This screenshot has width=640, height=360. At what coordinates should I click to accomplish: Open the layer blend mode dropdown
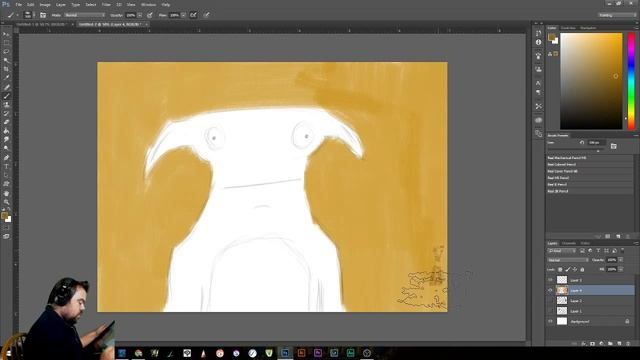(567, 260)
